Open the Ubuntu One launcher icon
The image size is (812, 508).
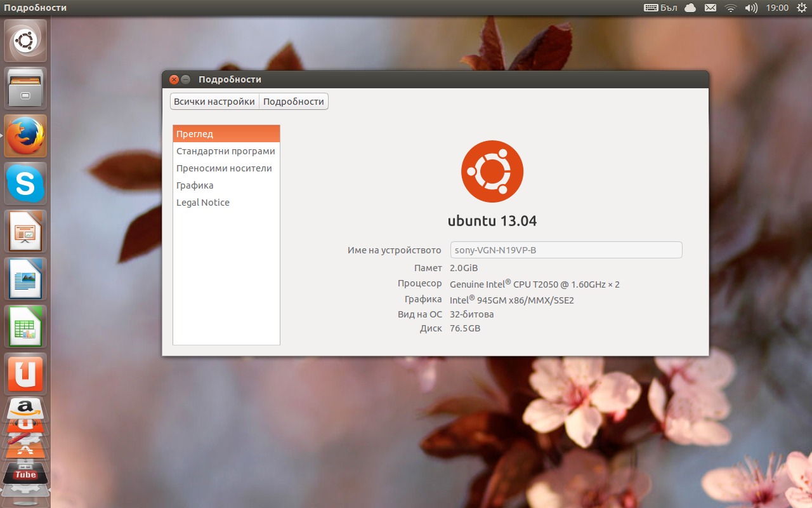(x=25, y=374)
